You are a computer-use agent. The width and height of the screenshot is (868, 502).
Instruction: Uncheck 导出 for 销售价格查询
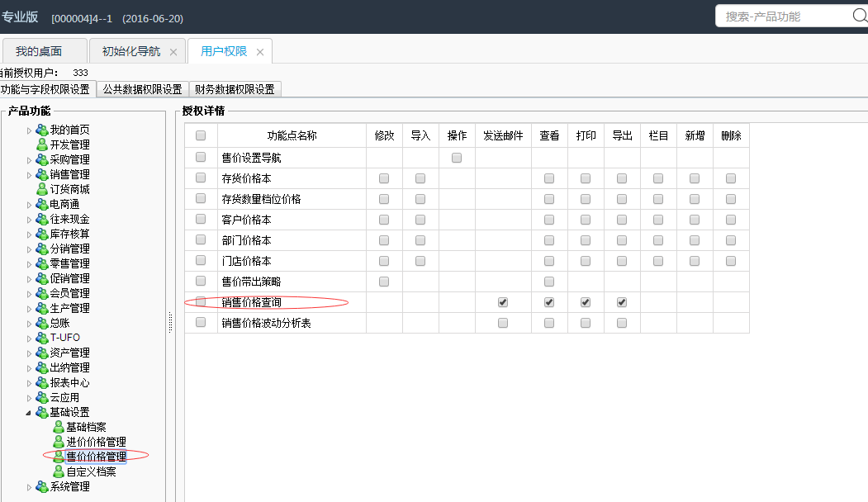pyautogui.click(x=622, y=302)
